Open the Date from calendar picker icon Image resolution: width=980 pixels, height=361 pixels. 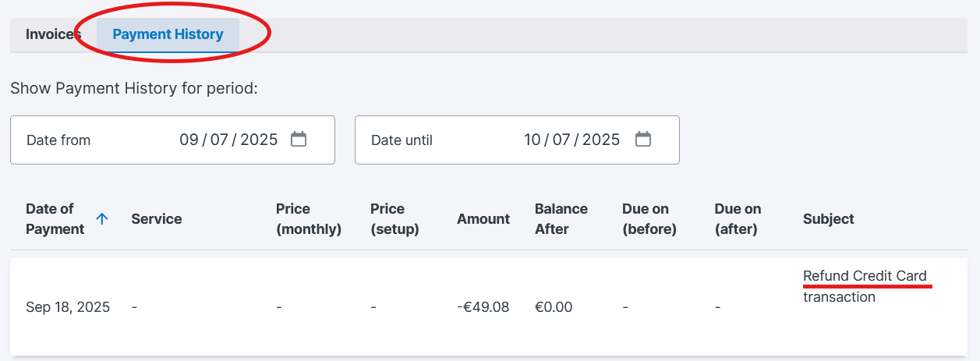click(299, 140)
